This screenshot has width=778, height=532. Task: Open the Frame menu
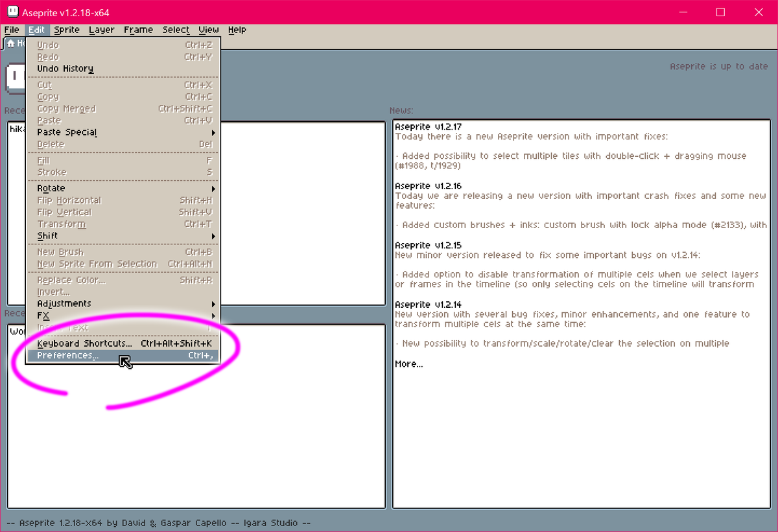tap(138, 30)
